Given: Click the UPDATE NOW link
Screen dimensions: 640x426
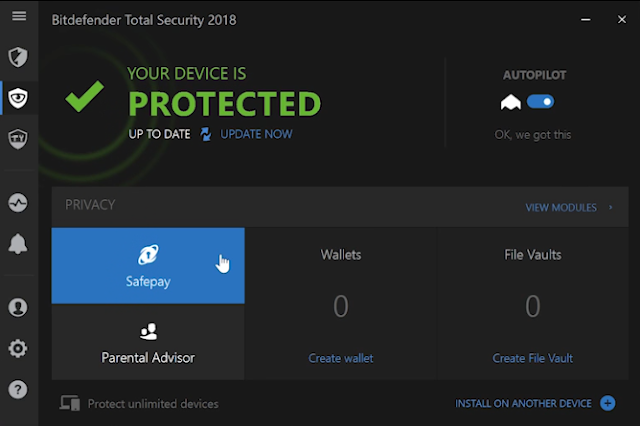Looking at the screenshot, I should click(x=256, y=134).
